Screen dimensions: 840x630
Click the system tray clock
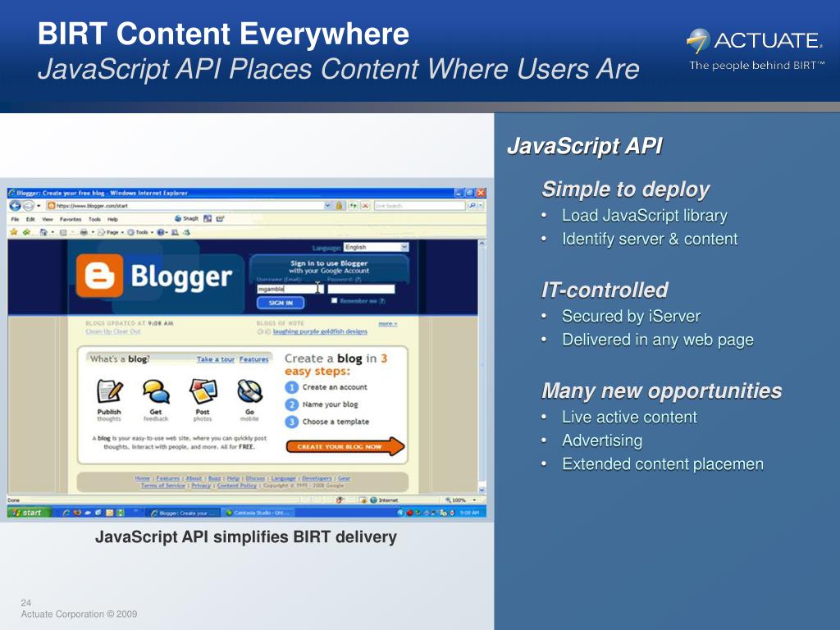click(468, 513)
